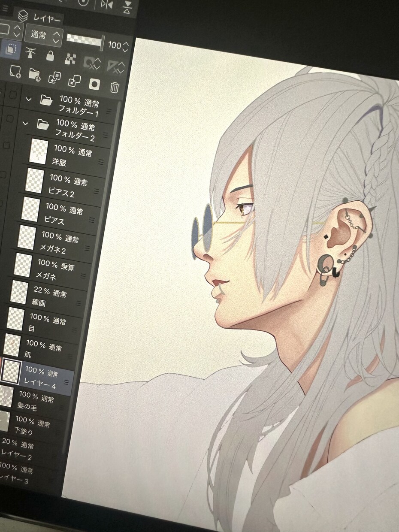Click the transfer to lower layer icon

(x=54, y=78)
